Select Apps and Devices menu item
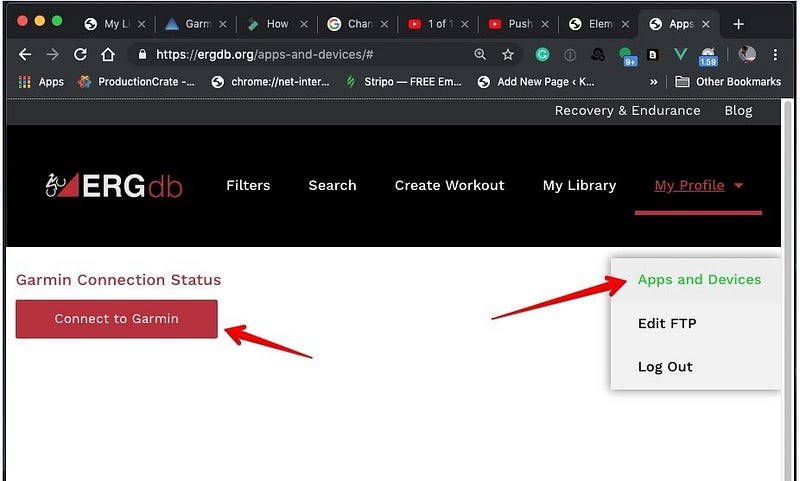 699,280
